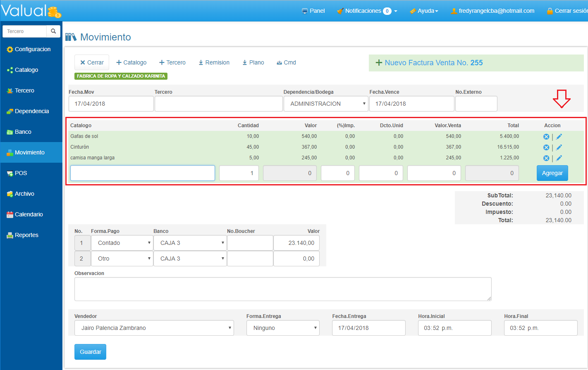Click the Agregar button
Viewport: 588px width, 370px height.
[x=552, y=173]
